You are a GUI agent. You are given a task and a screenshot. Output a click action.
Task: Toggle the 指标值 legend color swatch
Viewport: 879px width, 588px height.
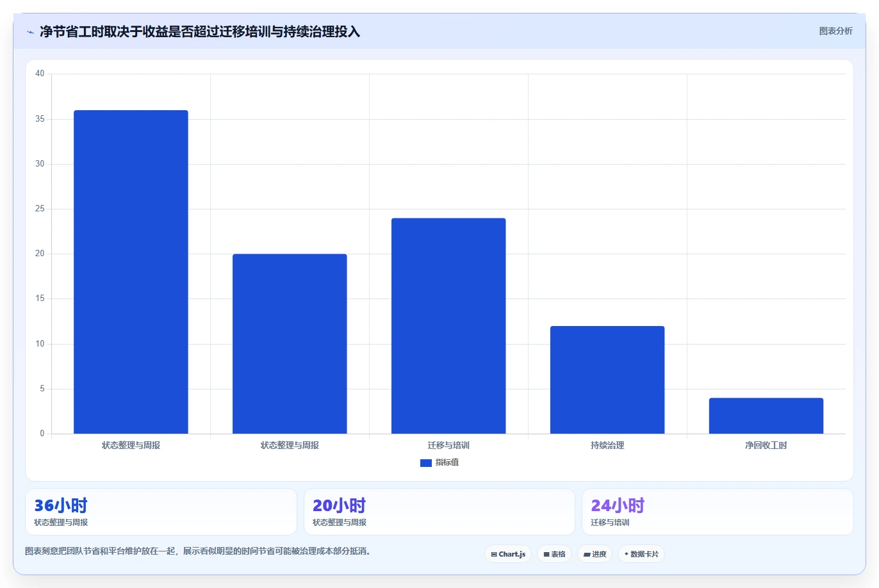coord(426,463)
